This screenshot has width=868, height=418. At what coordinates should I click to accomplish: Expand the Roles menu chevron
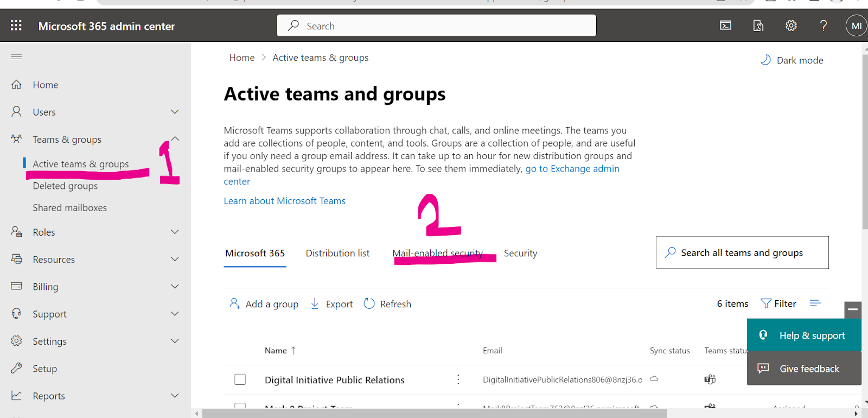(175, 232)
